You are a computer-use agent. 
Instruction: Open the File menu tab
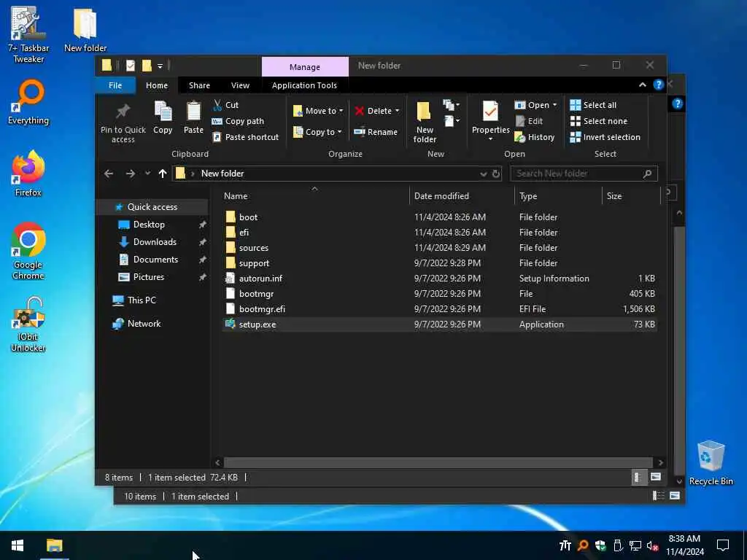point(115,85)
